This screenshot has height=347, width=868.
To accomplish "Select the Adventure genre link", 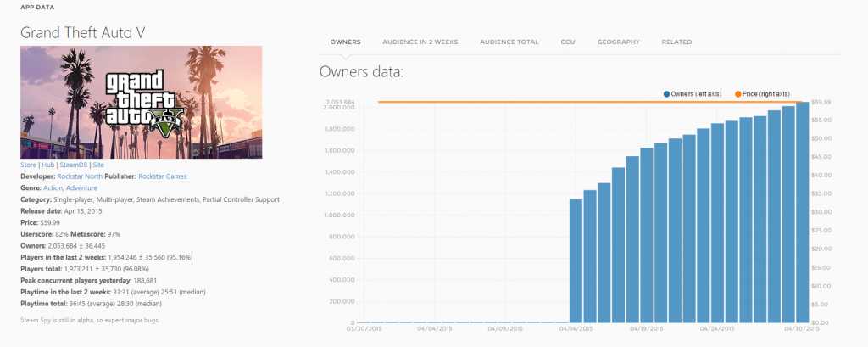I will [81, 187].
